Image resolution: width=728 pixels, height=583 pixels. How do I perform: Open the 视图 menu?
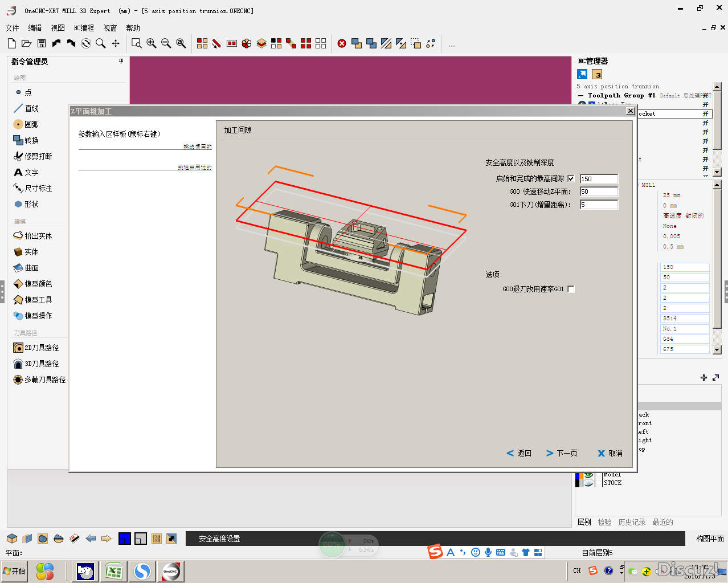click(58, 28)
